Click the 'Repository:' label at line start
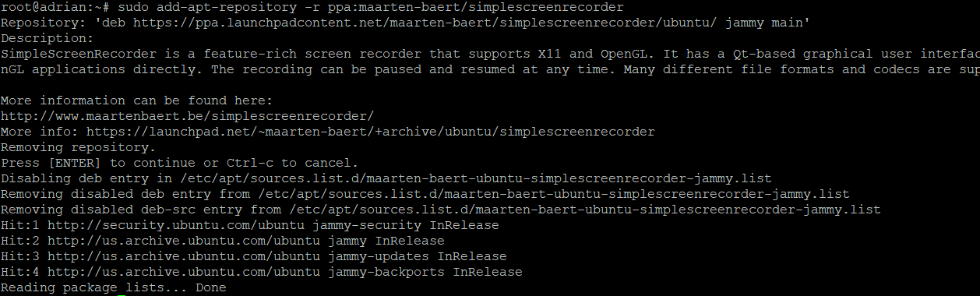 point(44,23)
